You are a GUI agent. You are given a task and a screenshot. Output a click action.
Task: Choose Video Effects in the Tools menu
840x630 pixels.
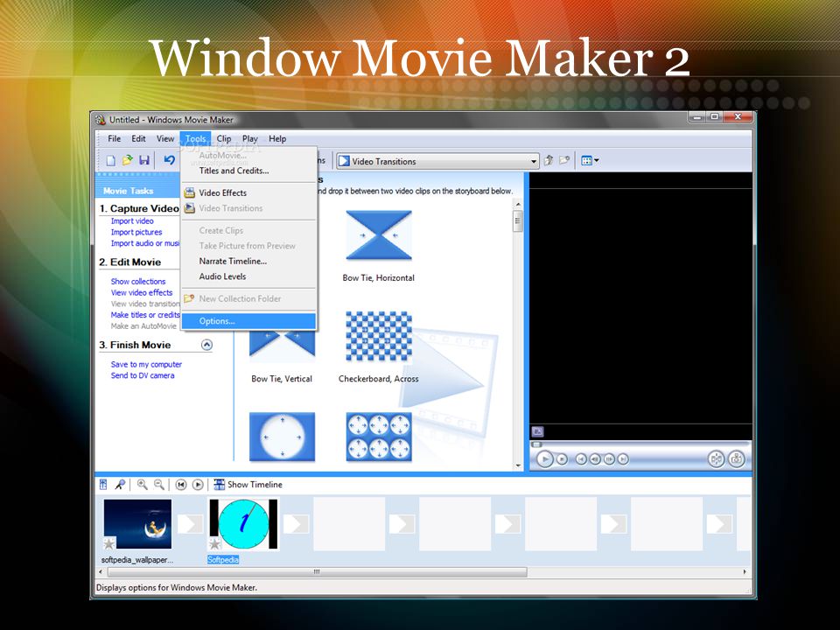click(248, 192)
